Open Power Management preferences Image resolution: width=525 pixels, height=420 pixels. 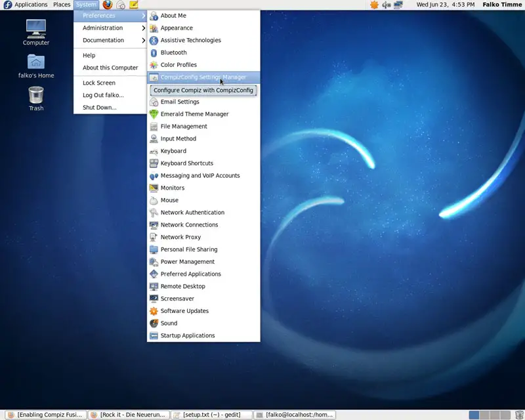click(203, 262)
